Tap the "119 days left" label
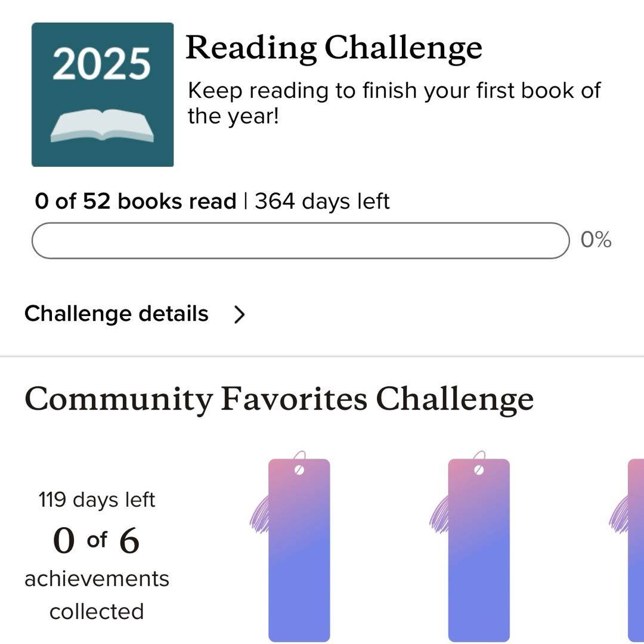644x644 pixels. 97,499
